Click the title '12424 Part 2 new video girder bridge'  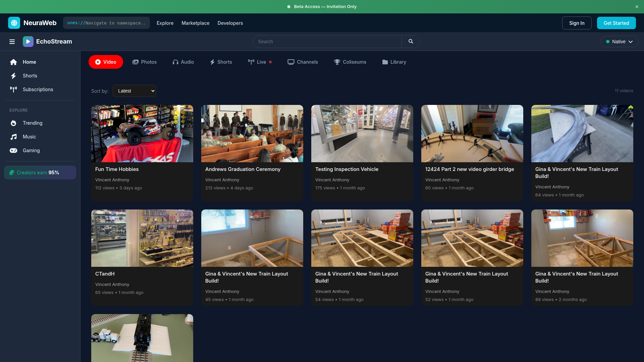pos(470,169)
